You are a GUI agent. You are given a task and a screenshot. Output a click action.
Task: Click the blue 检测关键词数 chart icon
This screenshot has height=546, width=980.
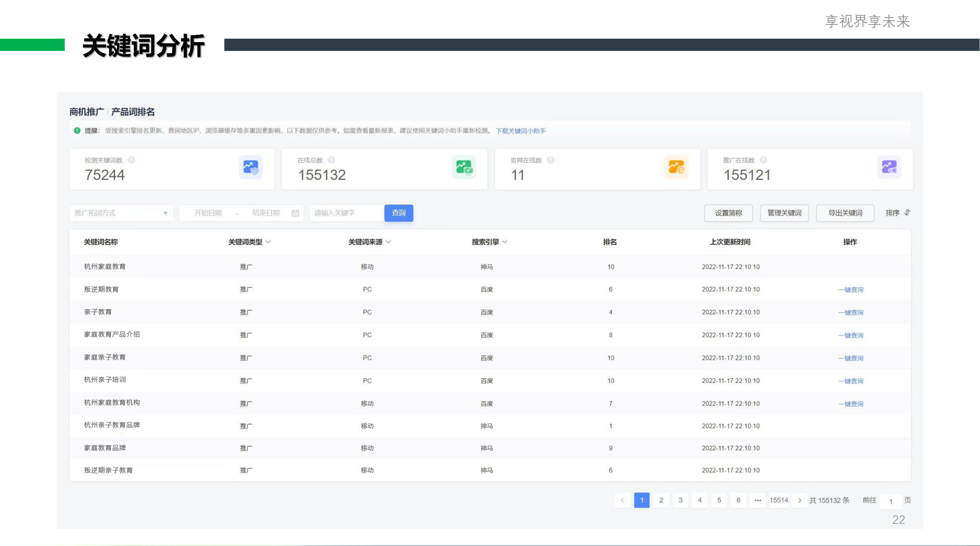click(251, 167)
